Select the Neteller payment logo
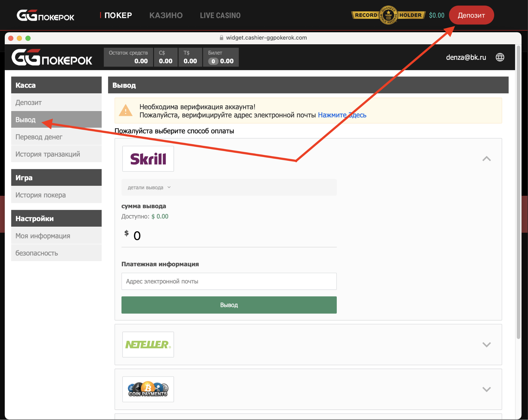The width and height of the screenshot is (528, 420). pos(148,345)
